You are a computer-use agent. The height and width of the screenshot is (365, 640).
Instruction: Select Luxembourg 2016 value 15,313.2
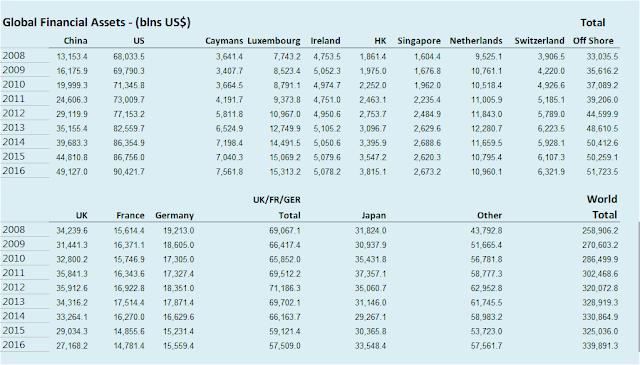pos(285,172)
